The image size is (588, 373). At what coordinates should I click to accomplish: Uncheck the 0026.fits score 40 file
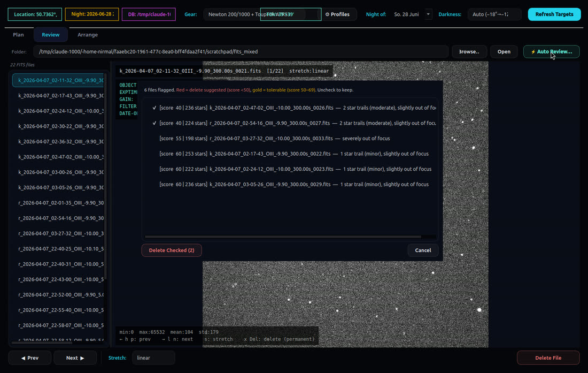(x=154, y=108)
